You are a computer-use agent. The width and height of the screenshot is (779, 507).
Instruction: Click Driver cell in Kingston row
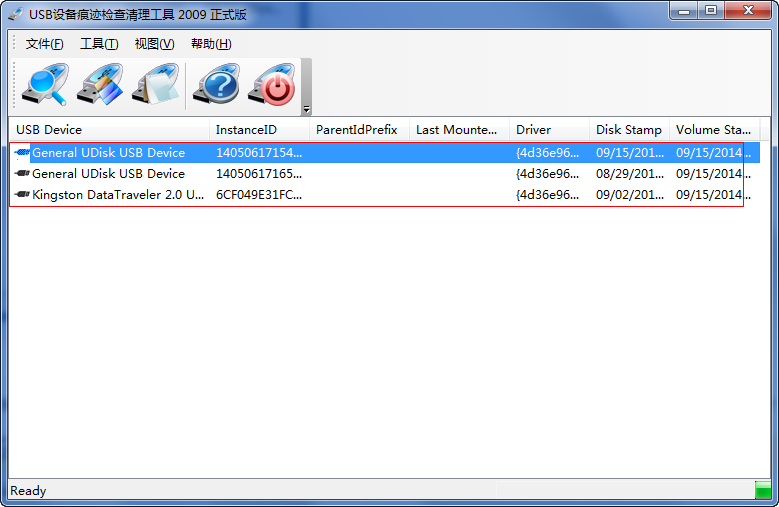pyautogui.click(x=547, y=195)
